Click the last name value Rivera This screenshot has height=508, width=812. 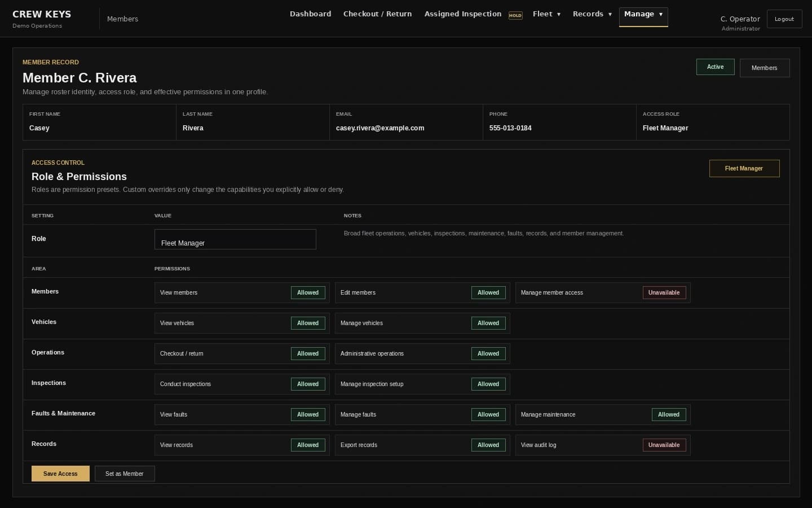[193, 128]
